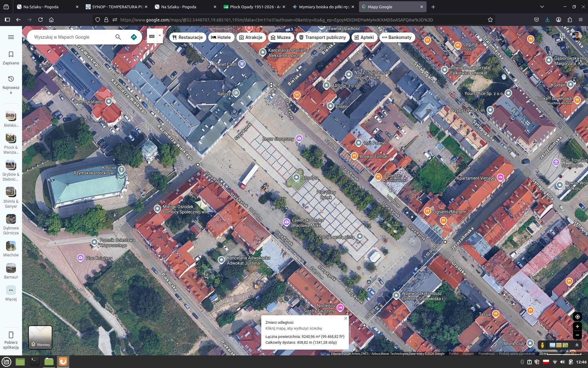Filter the map by Bankomaty

coord(397,37)
